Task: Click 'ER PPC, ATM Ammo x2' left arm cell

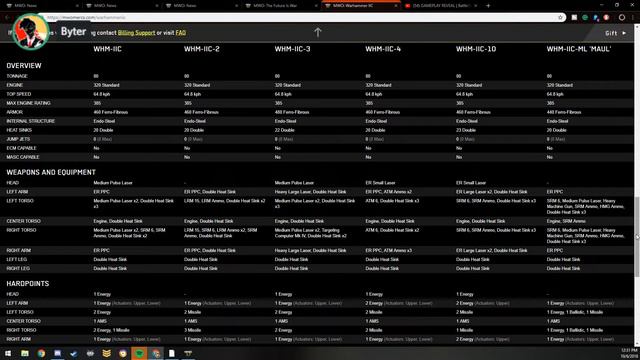Action: coord(388,192)
